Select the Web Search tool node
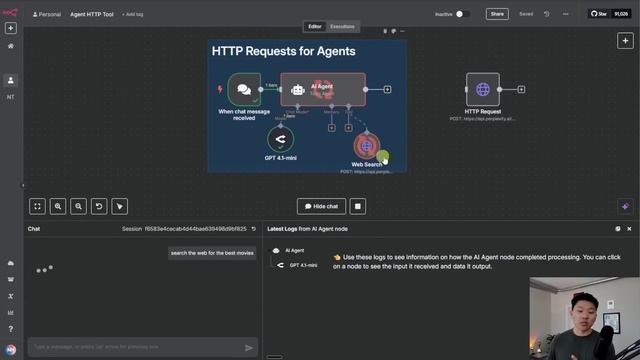Viewport: 640px width, 360px height. tap(367, 145)
